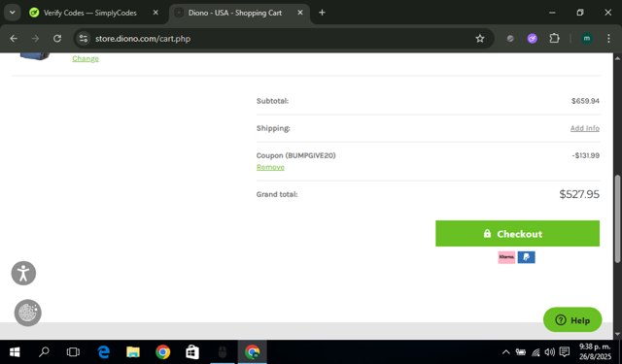Open the cookie preferences round icon

point(28,313)
